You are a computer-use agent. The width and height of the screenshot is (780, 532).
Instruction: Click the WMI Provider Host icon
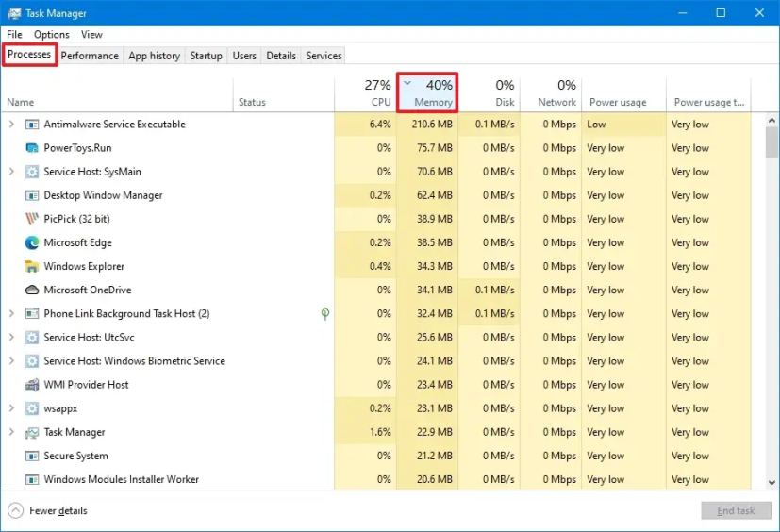(32, 385)
